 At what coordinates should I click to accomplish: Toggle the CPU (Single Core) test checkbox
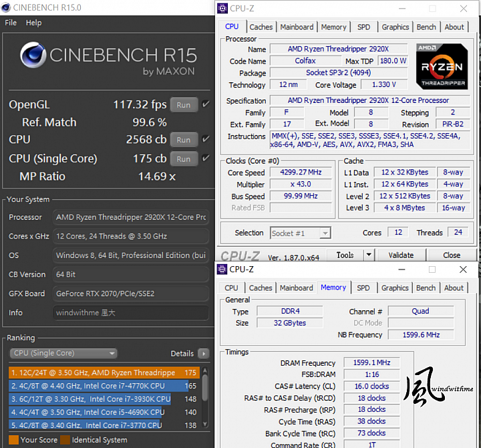[206, 158]
